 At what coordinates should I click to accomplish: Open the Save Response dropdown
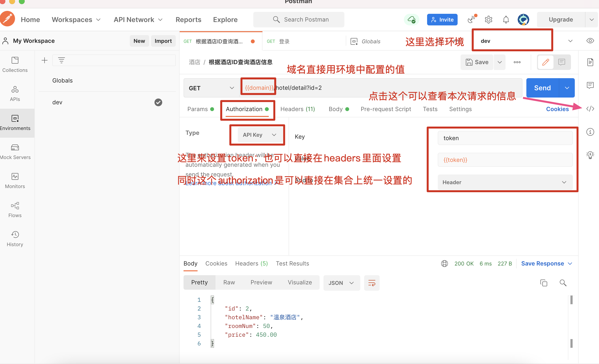coord(546,264)
